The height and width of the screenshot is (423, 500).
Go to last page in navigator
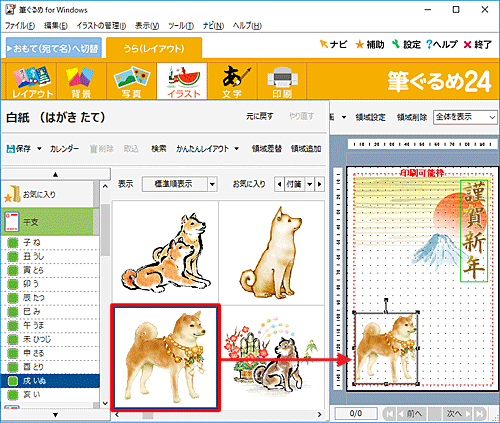click(x=479, y=414)
